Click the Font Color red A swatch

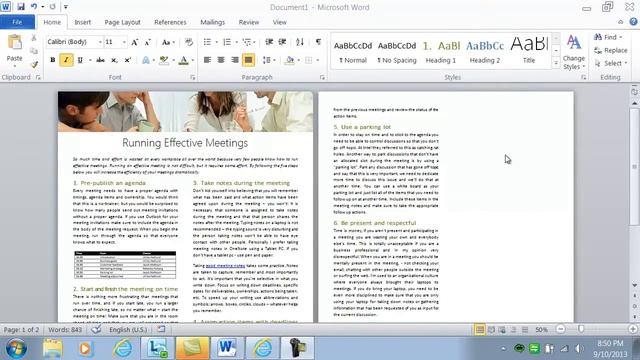click(x=184, y=60)
